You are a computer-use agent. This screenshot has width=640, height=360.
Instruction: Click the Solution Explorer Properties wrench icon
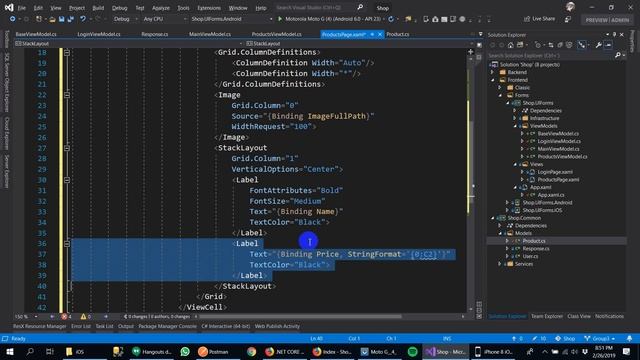598,45
